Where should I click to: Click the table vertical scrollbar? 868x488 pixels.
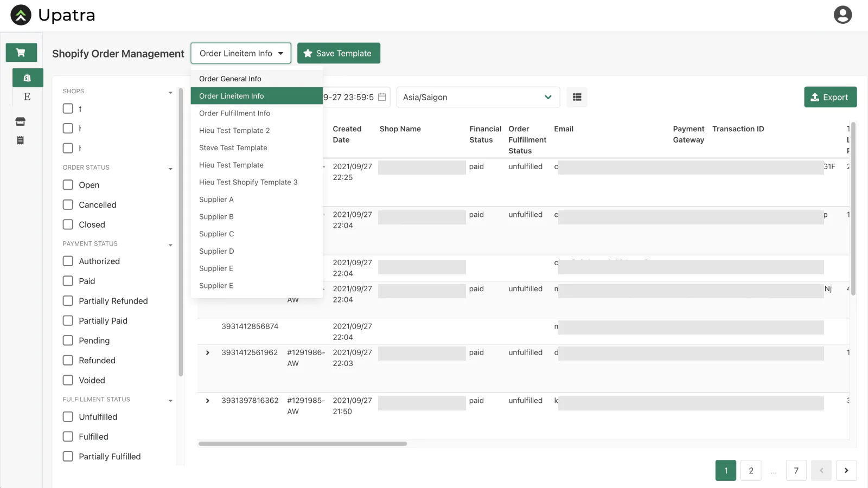point(853,209)
